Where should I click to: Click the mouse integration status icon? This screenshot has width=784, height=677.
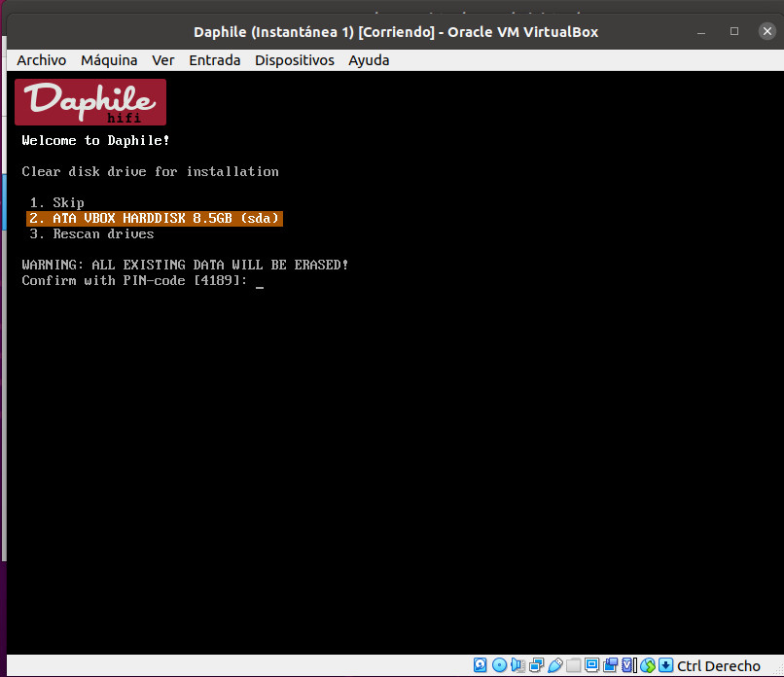[x=648, y=665]
